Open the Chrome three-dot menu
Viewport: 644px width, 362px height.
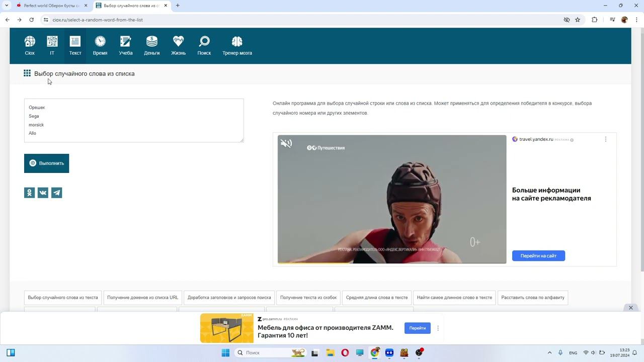click(636, 20)
